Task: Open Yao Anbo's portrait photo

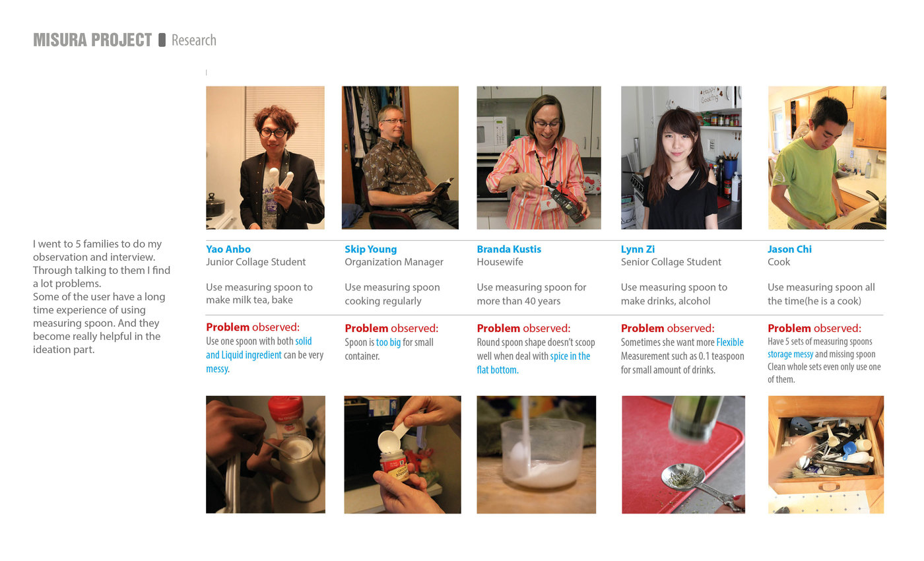Action: pos(265,158)
